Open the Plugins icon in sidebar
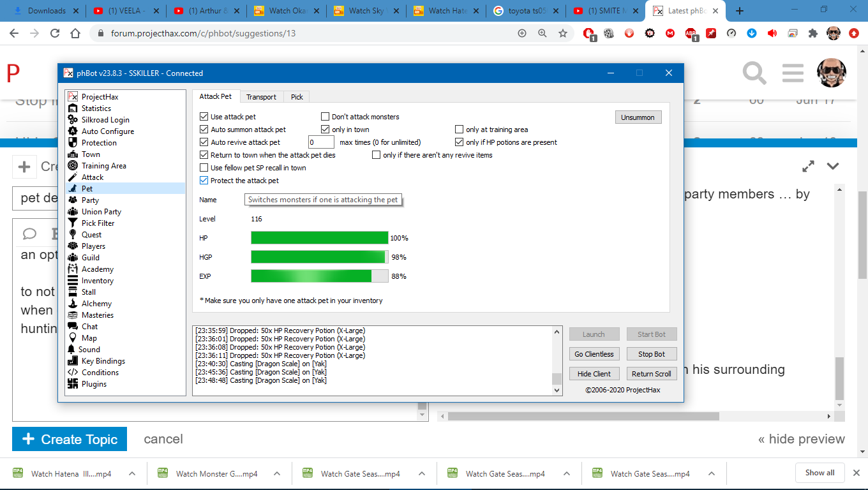 point(73,384)
